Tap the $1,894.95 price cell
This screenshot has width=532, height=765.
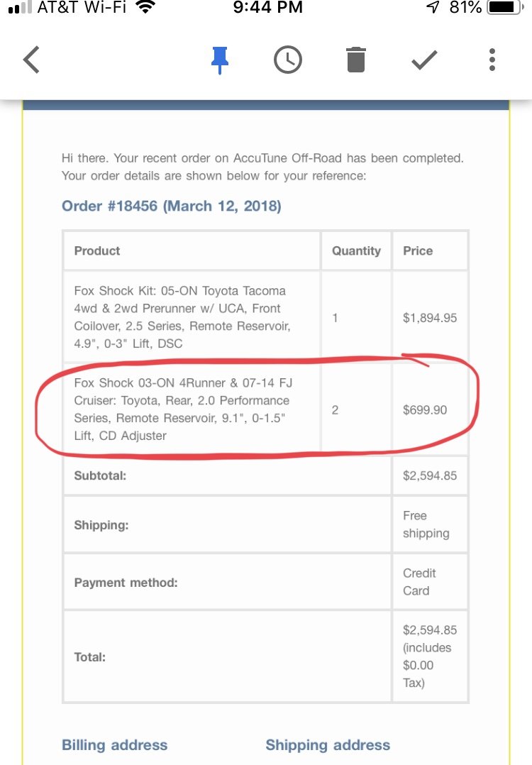pyautogui.click(x=430, y=318)
